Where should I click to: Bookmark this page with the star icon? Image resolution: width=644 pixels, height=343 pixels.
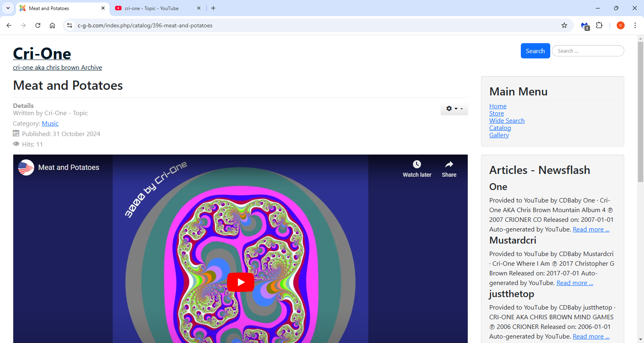pyautogui.click(x=564, y=25)
